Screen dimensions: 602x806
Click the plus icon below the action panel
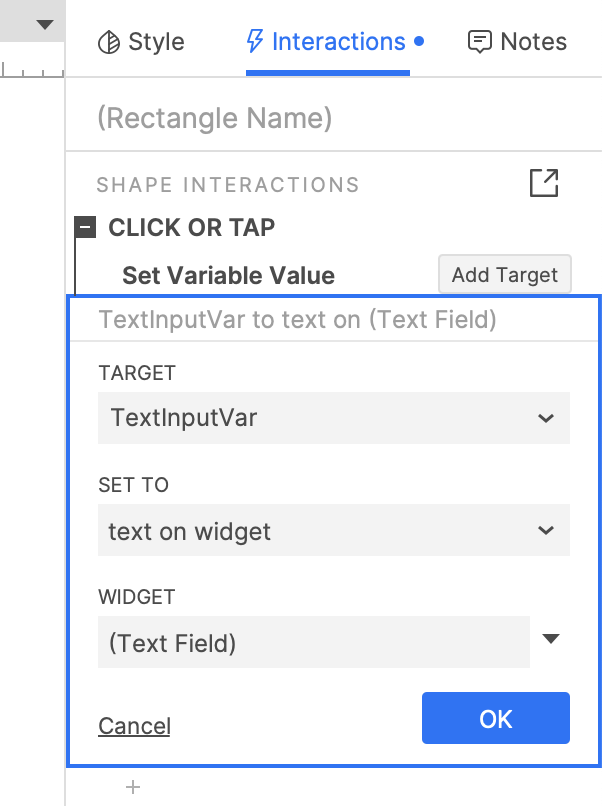(x=133, y=787)
